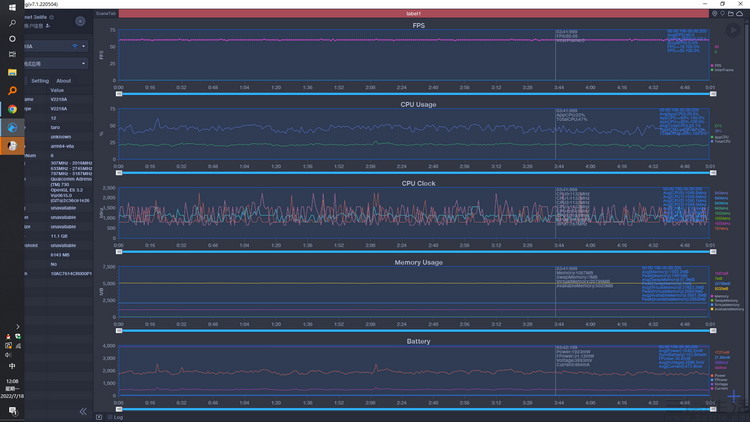
Task: Open File Explorer from taskbar
Action: [x=12, y=72]
